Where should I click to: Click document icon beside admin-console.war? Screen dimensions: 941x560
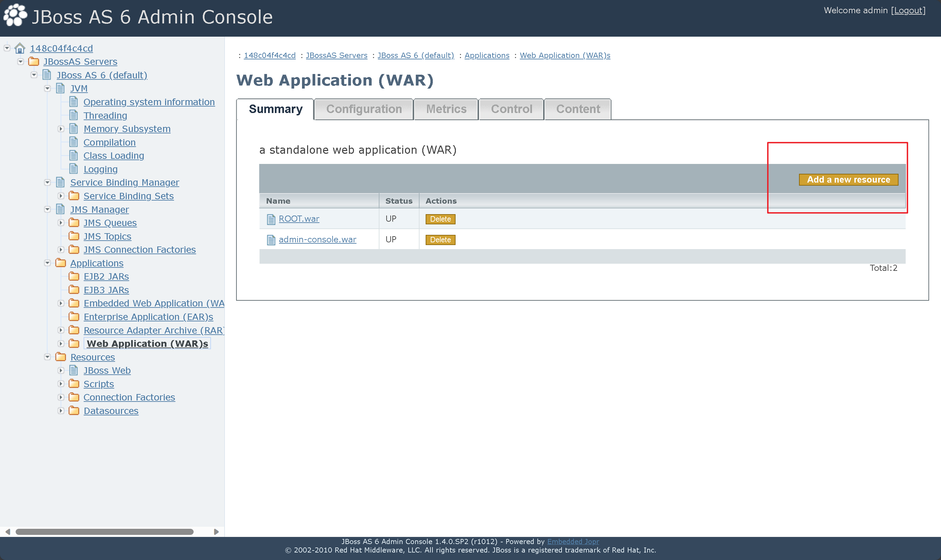coord(271,240)
